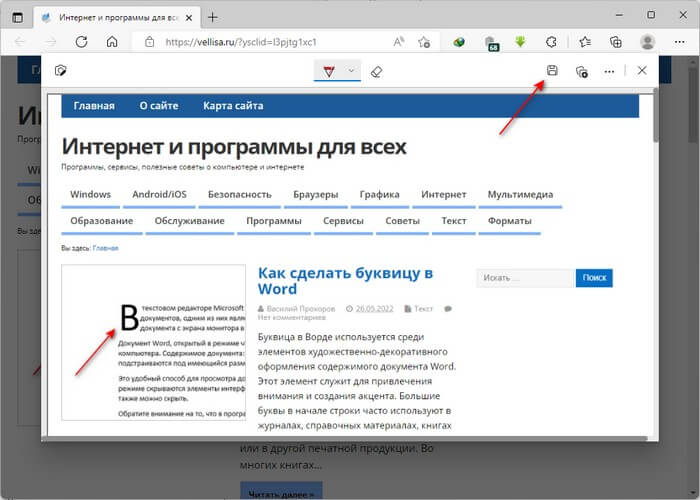Open the Read aloud icon

(x=399, y=42)
